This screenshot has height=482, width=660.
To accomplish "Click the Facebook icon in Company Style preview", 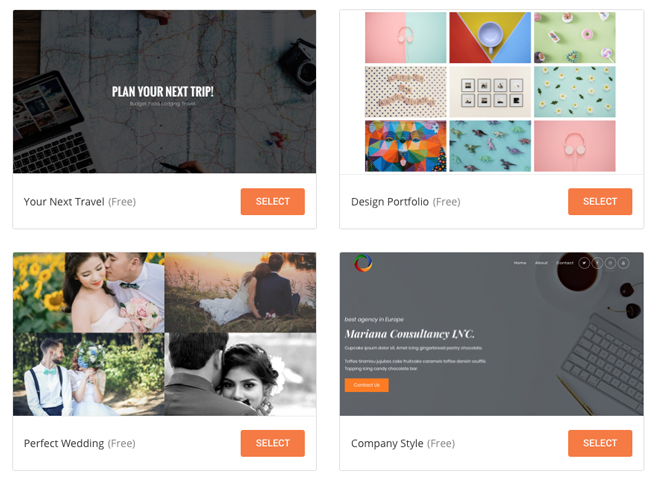I will click(597, 263).
